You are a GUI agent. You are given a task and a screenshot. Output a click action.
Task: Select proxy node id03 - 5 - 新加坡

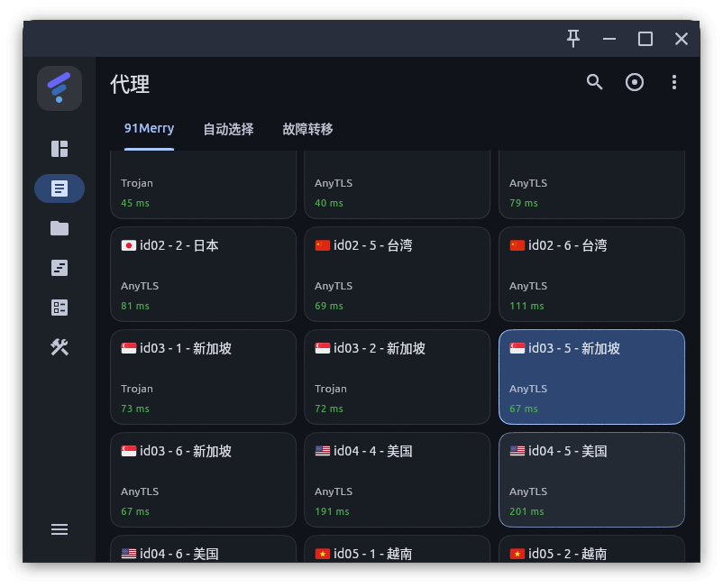point(591,377)
